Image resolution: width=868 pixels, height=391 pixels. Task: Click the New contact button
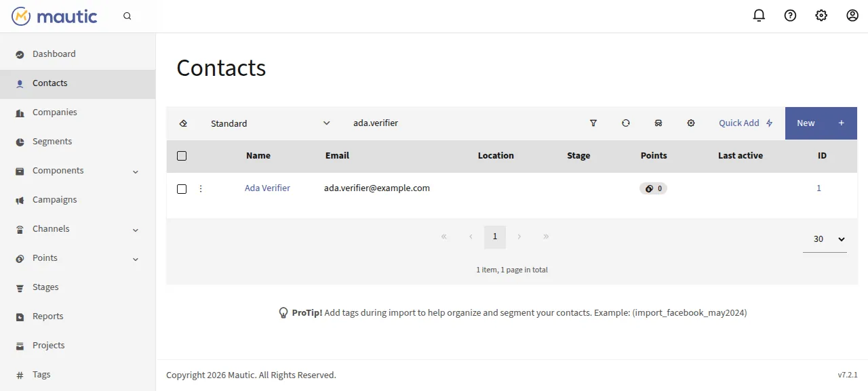tap(821, 123)
